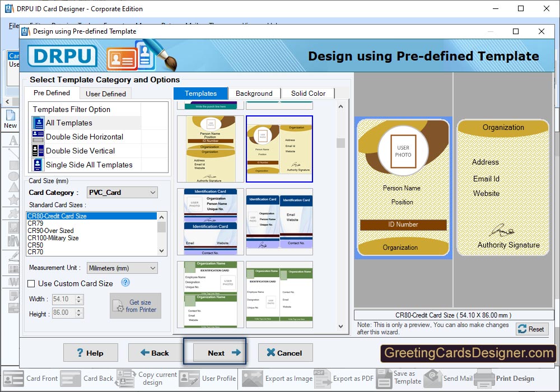The height and width of the screenshot is (392, 560).
Task: Select CR100-Military Size card size
Action: click(91, 238)
